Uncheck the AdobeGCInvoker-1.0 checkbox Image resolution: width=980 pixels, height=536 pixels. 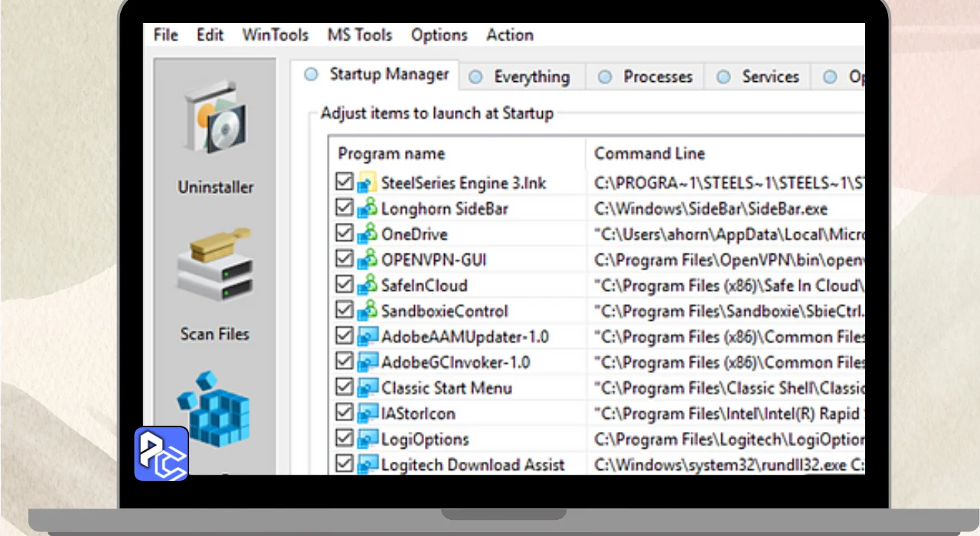coord(345,362)
